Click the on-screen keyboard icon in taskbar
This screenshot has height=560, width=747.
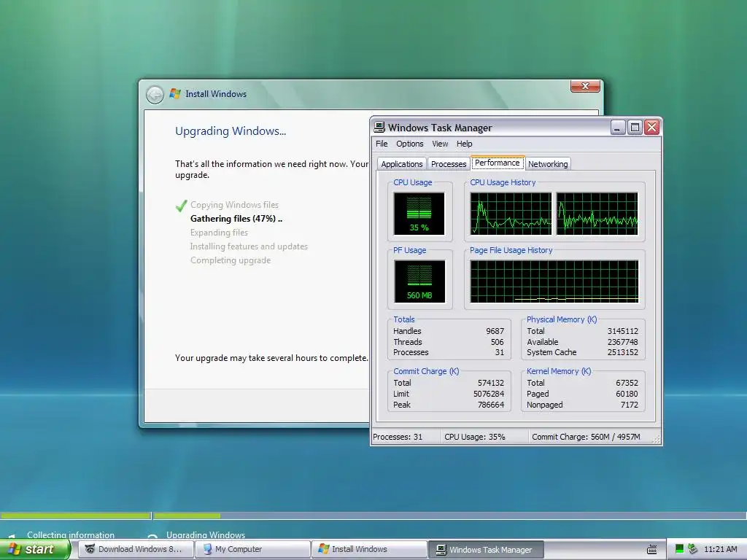(x=651, y=550)
